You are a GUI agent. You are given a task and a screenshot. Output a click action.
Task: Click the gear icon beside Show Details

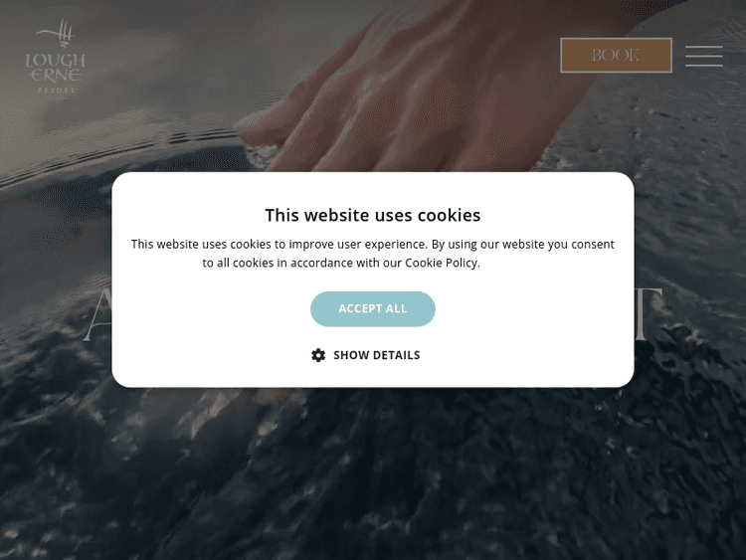(318, 355)
